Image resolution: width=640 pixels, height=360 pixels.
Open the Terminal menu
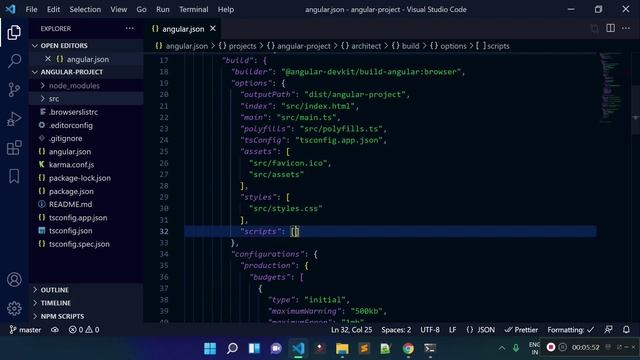pos(193,9)
